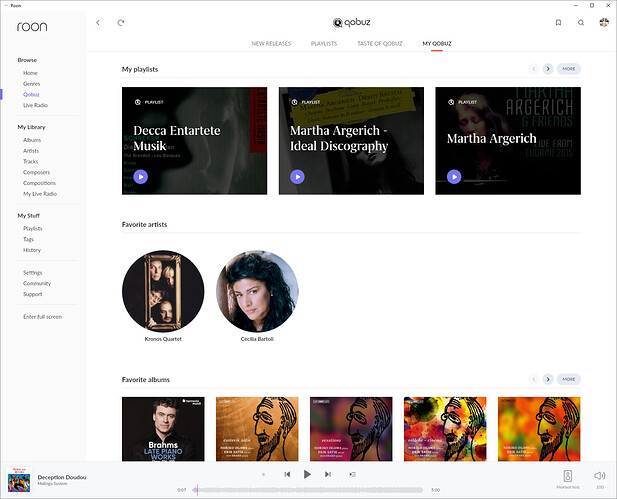Show previous page of My playlists
Screen dimensions: 617x499
coord(534,69)
